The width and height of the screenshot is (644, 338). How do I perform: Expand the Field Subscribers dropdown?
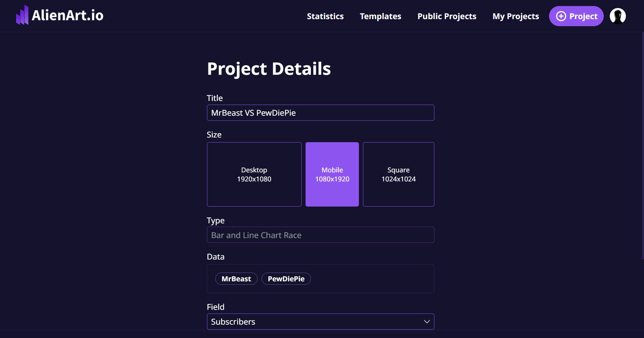point(320,322)
